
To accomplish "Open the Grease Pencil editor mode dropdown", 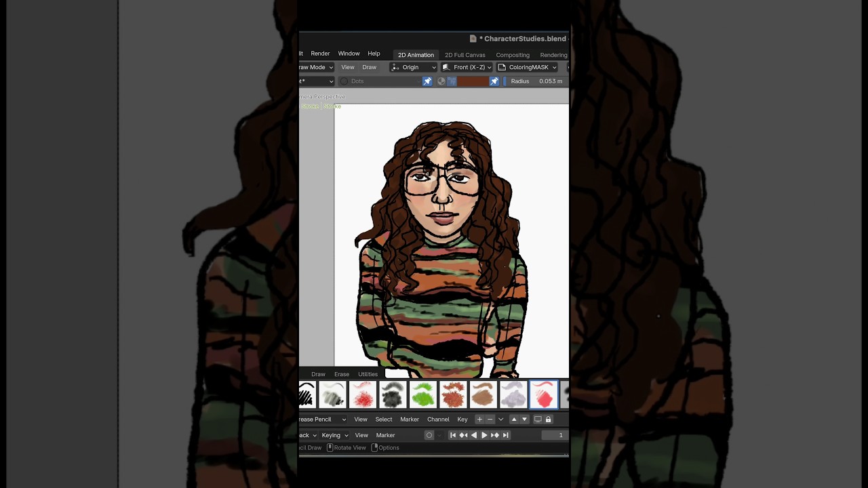I will click(x=323, y=420).
